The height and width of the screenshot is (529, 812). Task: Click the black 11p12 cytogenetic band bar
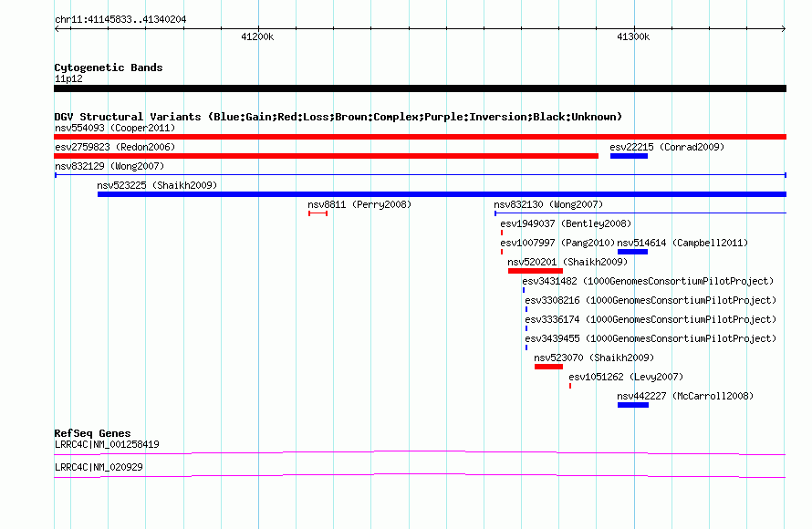tap(420, 88)
